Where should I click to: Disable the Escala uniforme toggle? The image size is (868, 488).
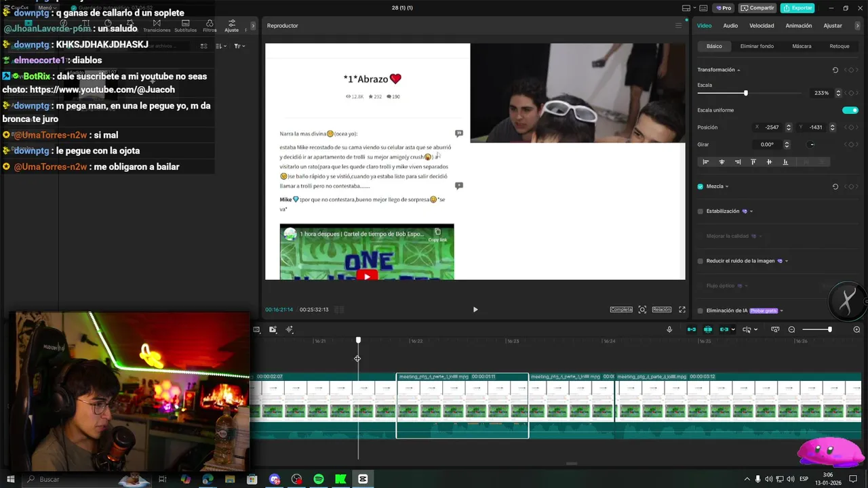pos(850,110)
